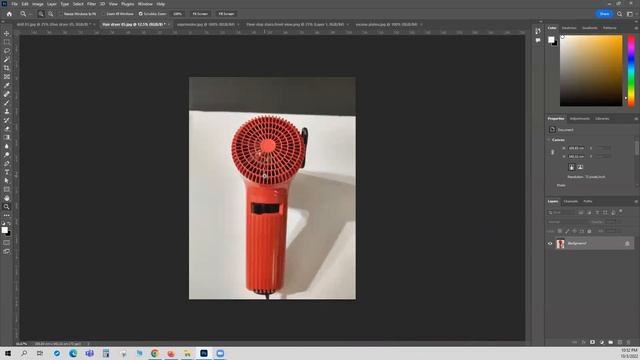
Task: Click the blue Share button
Action: click(604, 14)
